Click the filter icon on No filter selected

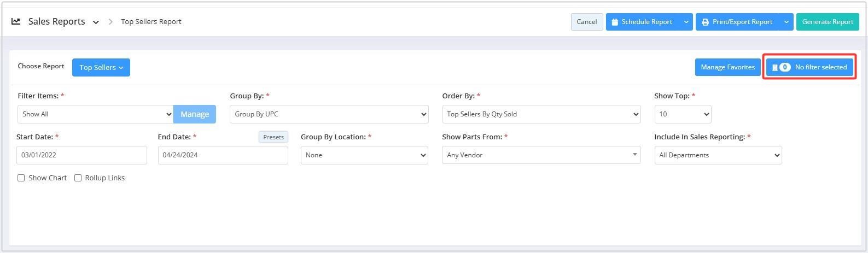pos(774,67)
